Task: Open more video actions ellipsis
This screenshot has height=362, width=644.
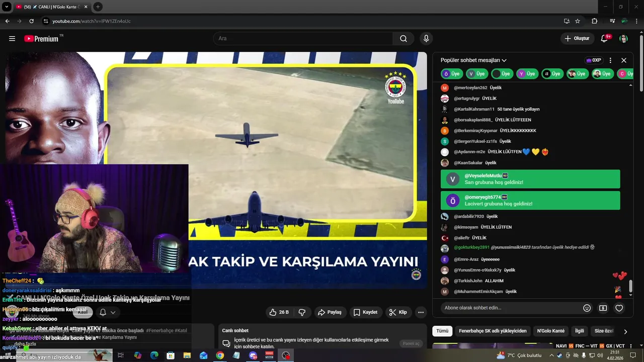Action: pyautogui.click(x=421, y=312)
